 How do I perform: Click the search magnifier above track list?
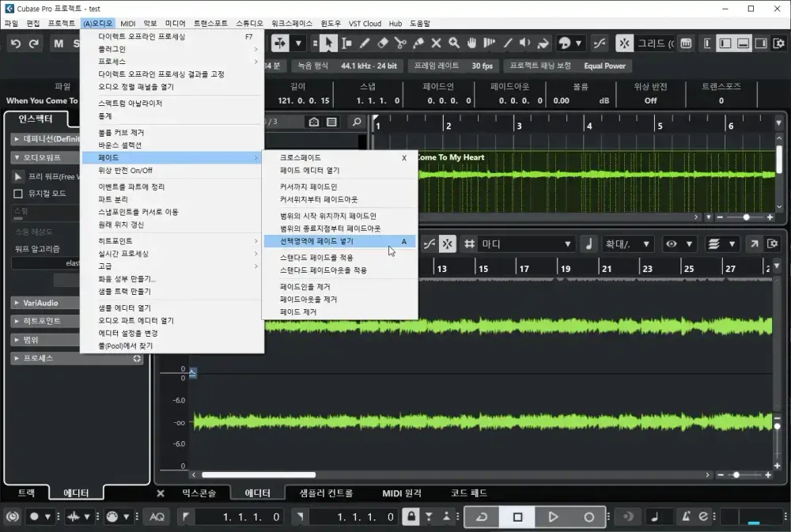[357, 122]
